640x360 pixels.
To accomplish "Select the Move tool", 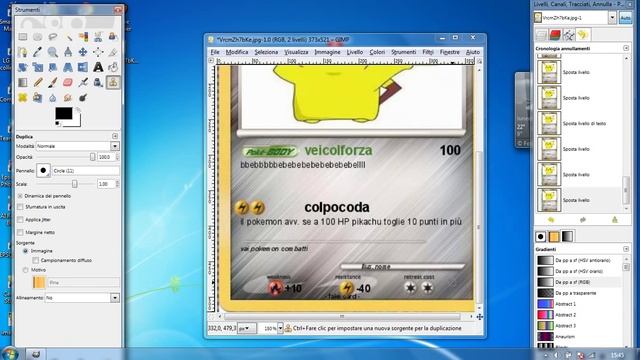I will [83, 52].
